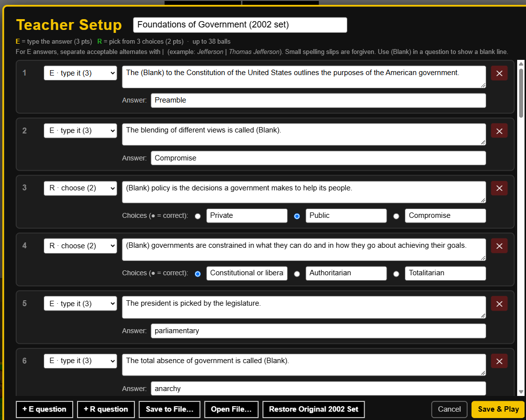
Task: Mark 'Totalitarian' as the correct choice
Action: (x=396, y=274)
